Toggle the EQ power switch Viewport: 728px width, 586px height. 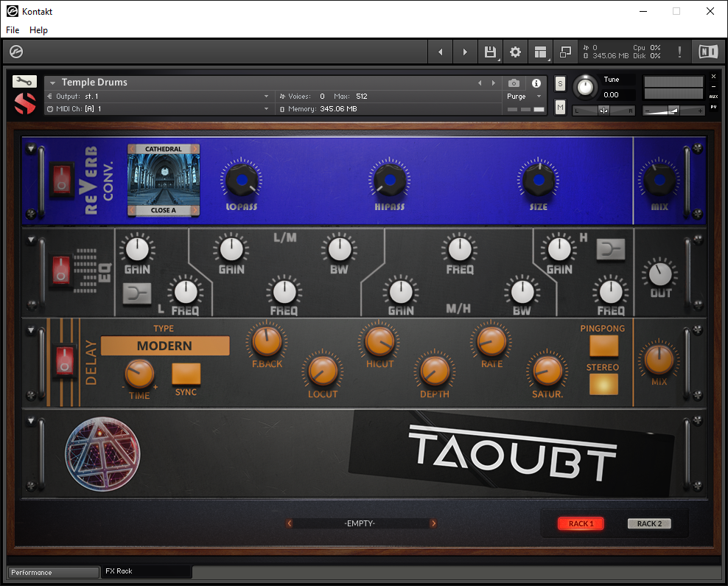point(61,271)
